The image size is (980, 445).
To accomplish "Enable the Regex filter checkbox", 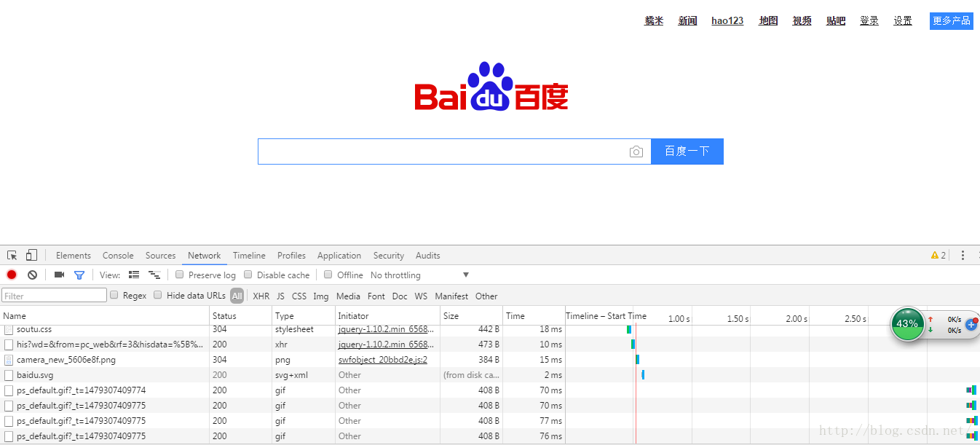I will (114, 295).
